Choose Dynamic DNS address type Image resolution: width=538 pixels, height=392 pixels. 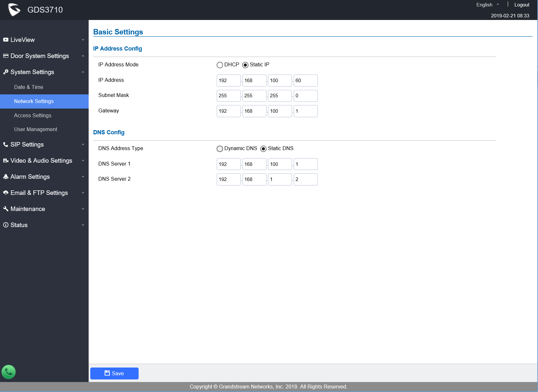(x=220, y=149)
